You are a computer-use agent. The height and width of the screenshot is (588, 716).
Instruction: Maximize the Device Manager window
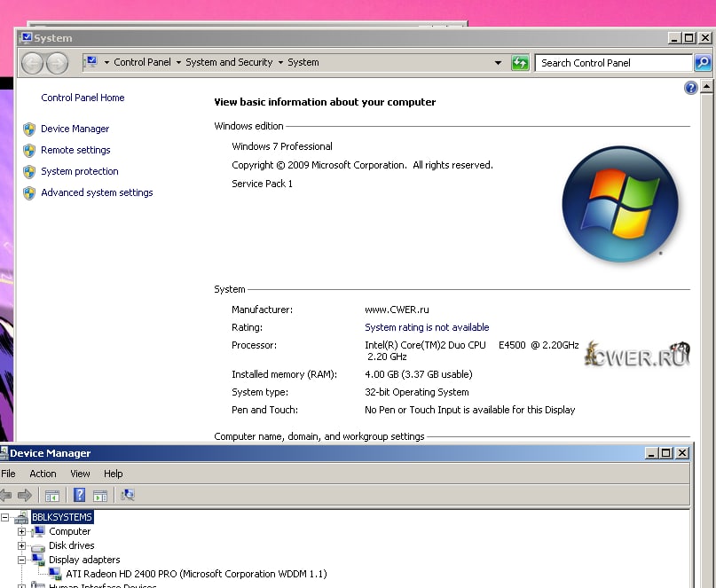pos(666,453)
